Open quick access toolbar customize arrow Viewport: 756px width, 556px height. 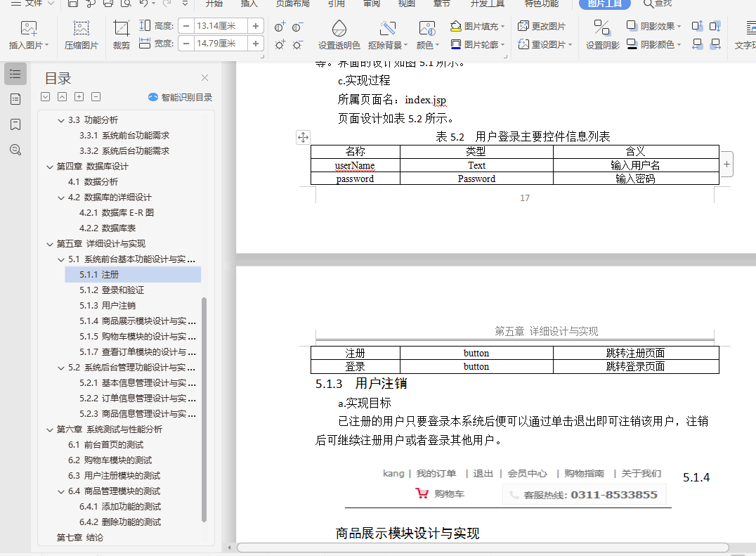tap(185, 4)
